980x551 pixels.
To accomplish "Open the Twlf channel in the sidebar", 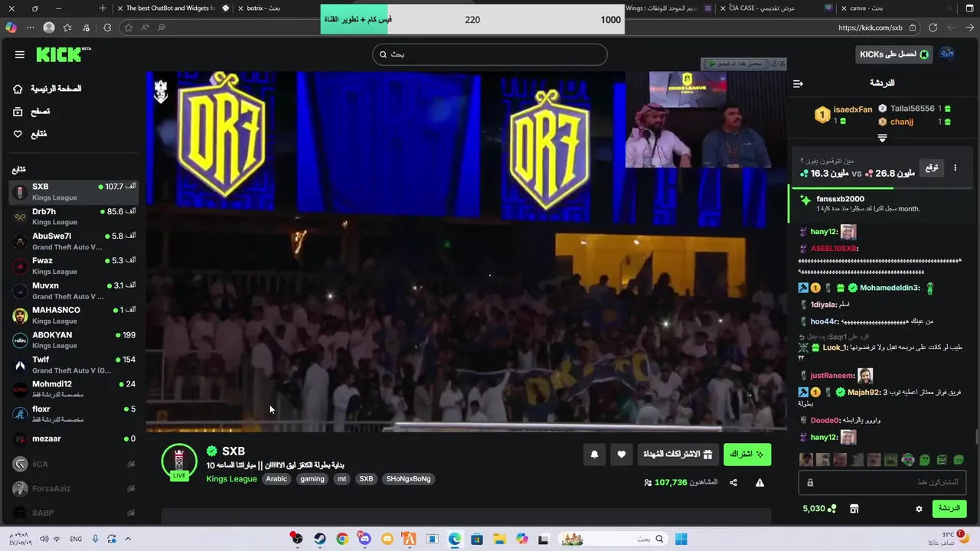I will click(73, 364).
